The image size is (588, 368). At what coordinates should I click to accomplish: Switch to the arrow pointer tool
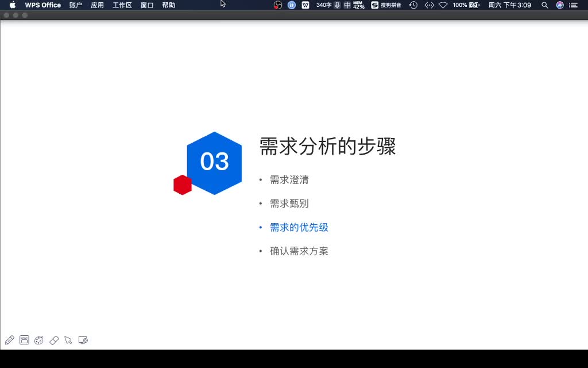click(x=68, y=340)
